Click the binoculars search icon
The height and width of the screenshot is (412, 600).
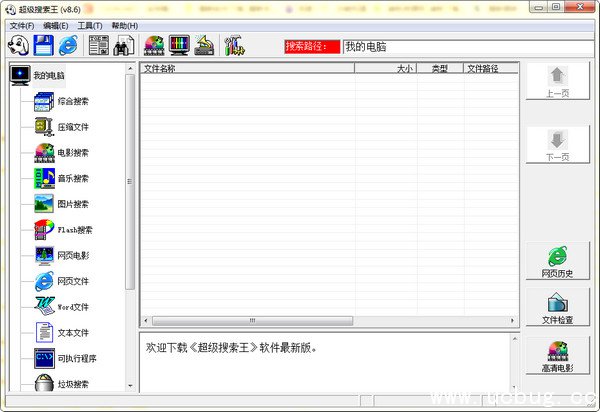pos(125,45)
